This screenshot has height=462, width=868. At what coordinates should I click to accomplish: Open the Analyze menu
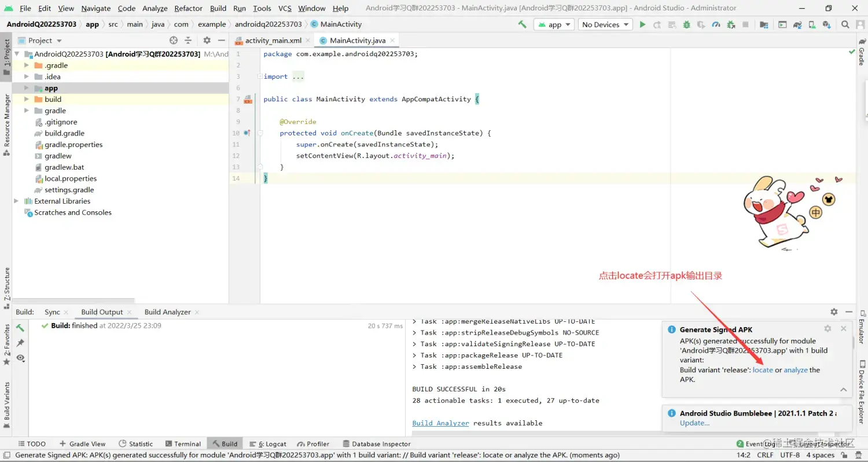point(155,8)
